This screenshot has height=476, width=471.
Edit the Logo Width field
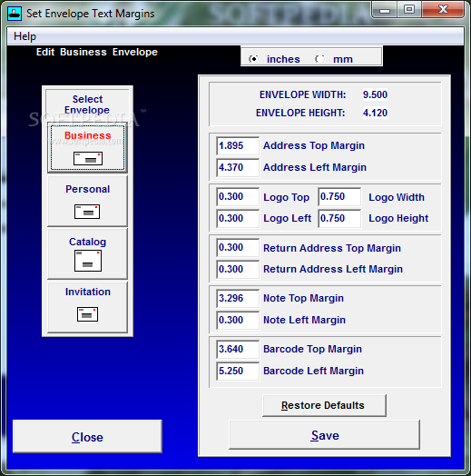339,197
